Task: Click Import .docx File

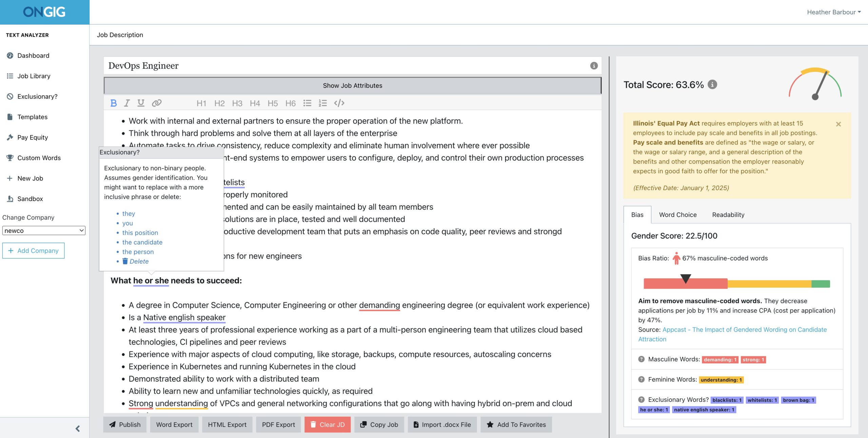Action: (442, 424)
